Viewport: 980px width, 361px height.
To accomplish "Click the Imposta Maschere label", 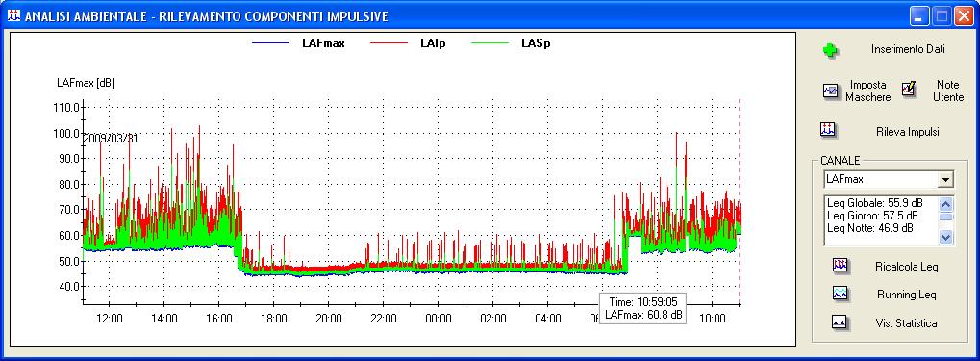I will [868, 91].
